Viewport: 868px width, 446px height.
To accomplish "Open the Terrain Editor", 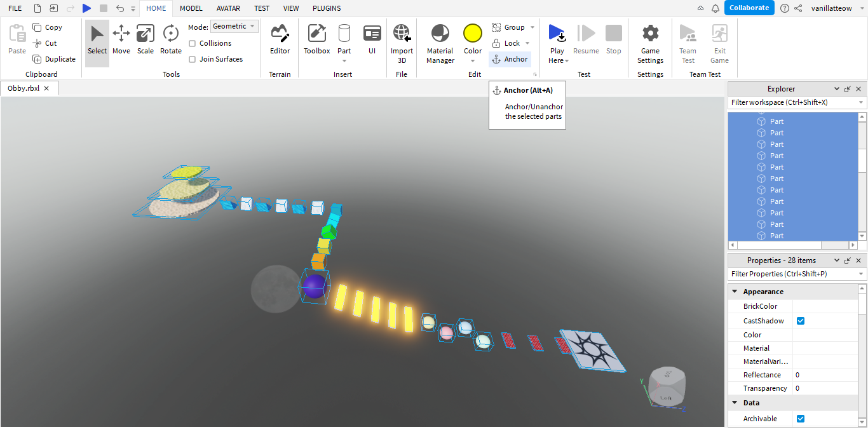I will [280, 40].
